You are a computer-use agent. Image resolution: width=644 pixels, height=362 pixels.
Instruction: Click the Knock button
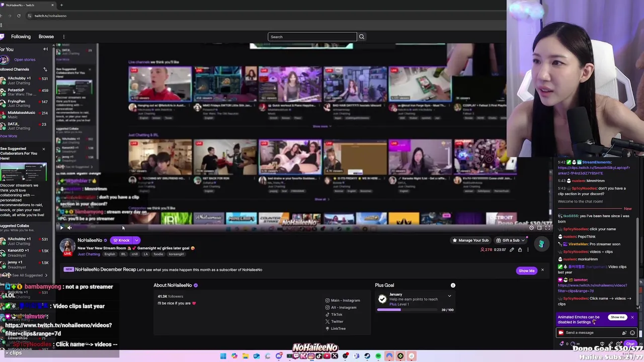point(121,240)
